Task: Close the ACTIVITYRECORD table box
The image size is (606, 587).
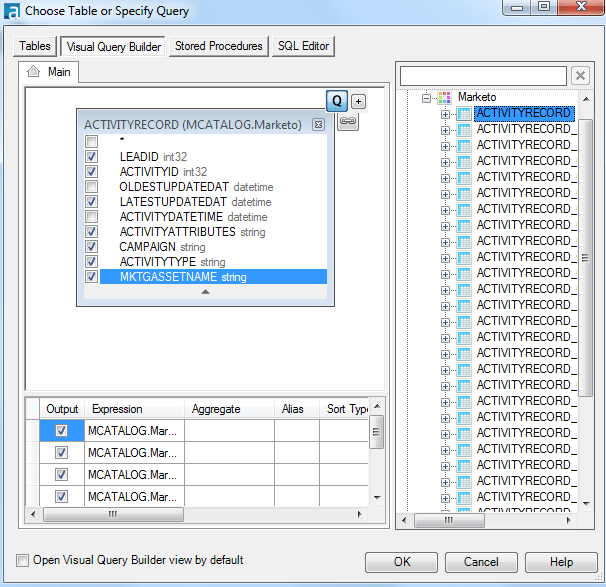Action: [x=318, y=125]
